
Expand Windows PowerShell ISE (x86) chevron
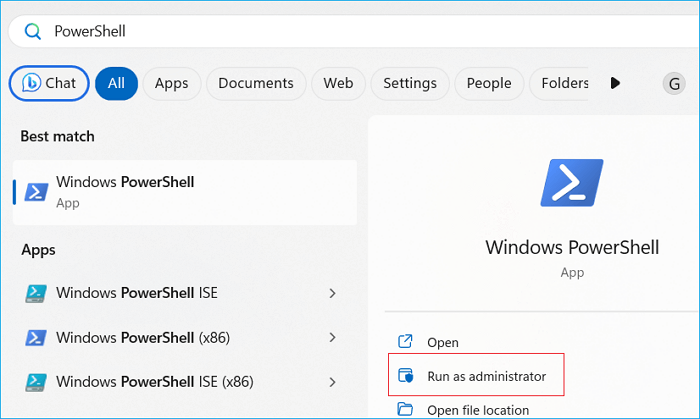tap(332, 381)
